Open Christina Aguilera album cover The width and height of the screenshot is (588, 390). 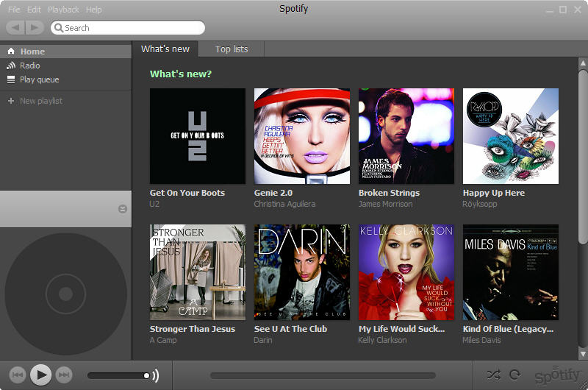(302, 136)
